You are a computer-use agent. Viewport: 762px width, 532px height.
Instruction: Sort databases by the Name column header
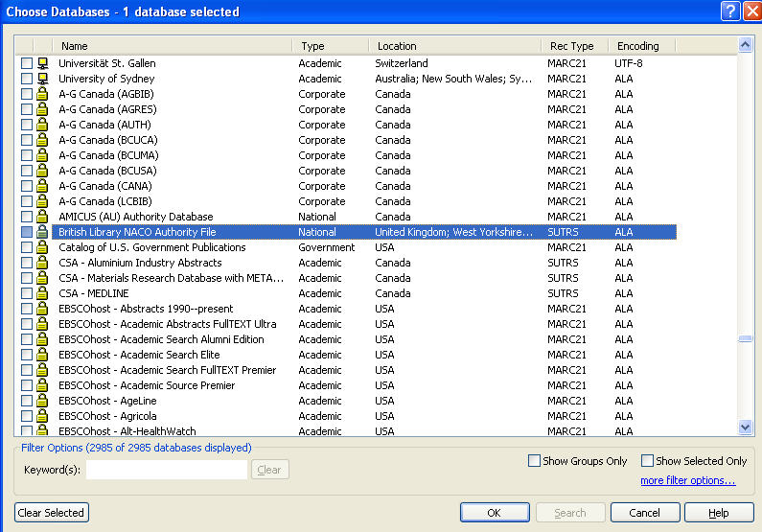172,46
